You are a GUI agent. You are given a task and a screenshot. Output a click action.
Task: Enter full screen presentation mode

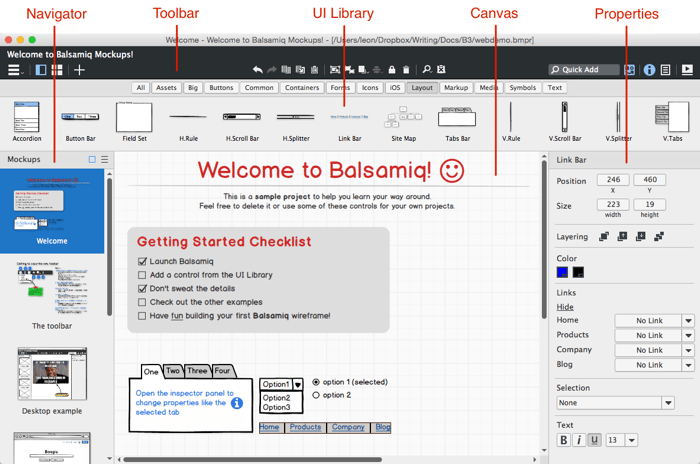(x=687, y=70)
